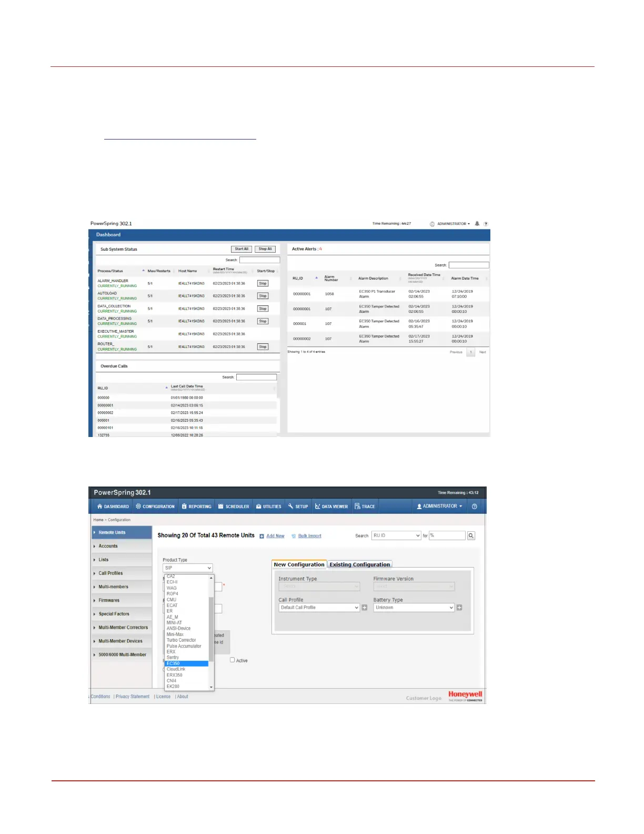The height and width of the screenshot is (834, 644).
Task: Click product list scrollbar down arrow
Action: pos(212,687)
